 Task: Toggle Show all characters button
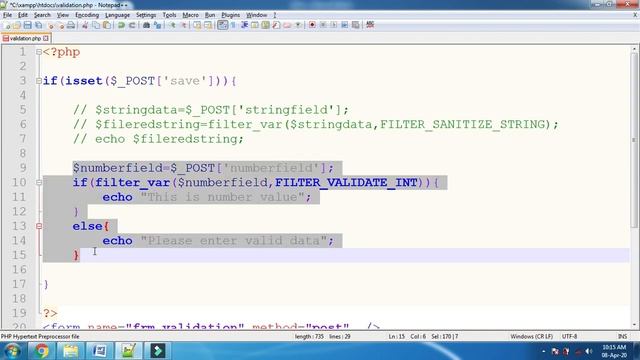[233, 25]
